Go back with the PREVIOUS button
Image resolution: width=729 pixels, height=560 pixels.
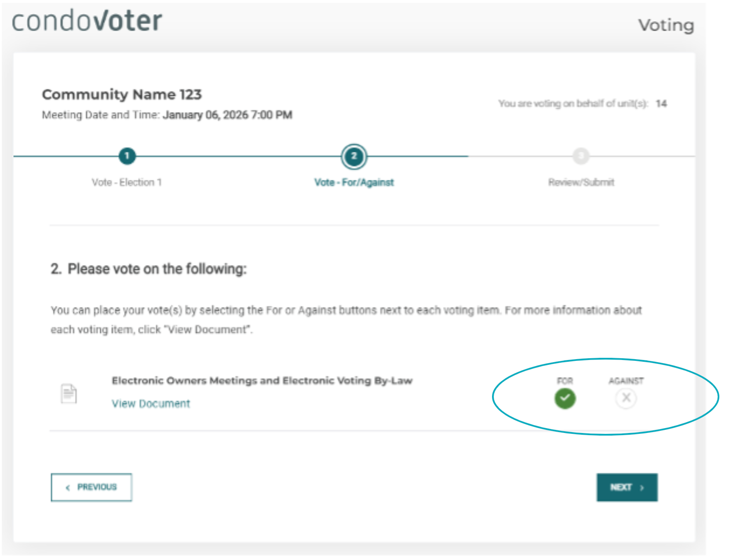(91, 487)
